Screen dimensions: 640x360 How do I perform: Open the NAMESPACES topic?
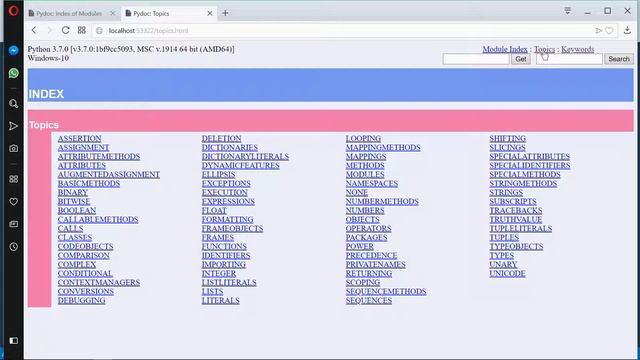tap(372, 184)
